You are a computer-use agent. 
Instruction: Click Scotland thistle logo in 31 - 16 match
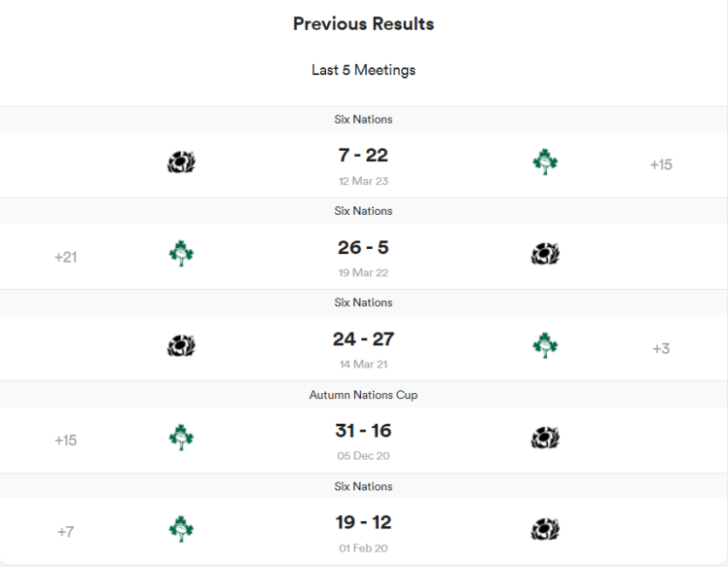tap(545, 438)
